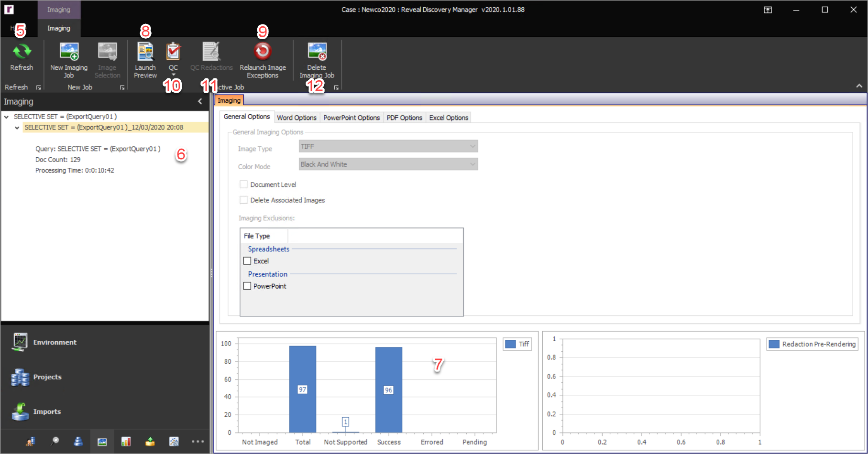Click the Spreadsheets group heading
The image size is (868, 454).
point(268,249)
